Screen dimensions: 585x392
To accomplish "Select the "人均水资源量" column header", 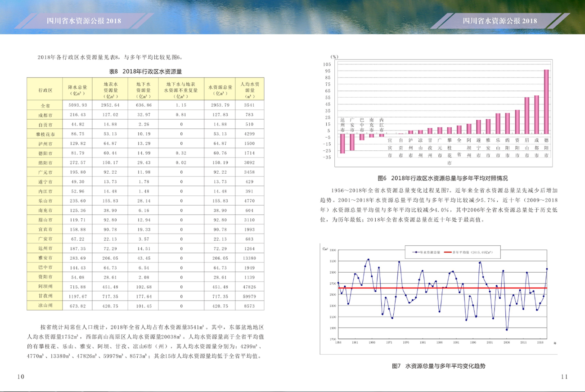I will point(250,90).
